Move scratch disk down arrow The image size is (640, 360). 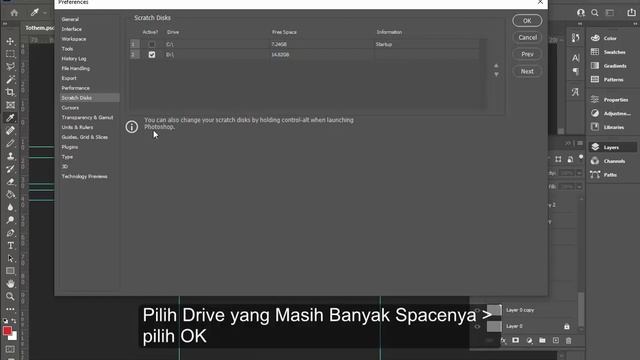pyautogui.click(x=496, y=75)
